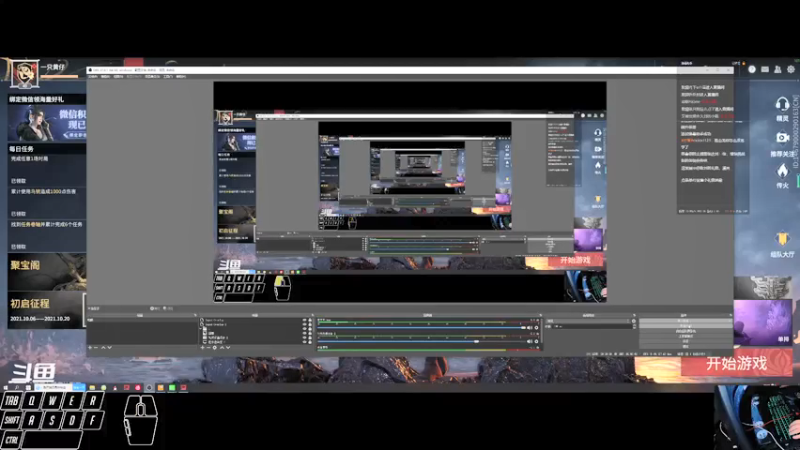Open settings gear of the first mixer channel

click(x=536, y=328)
